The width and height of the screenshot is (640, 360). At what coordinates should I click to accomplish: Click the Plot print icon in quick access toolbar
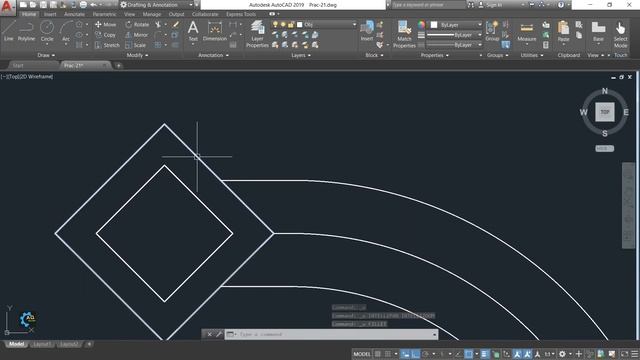point(83,5)
